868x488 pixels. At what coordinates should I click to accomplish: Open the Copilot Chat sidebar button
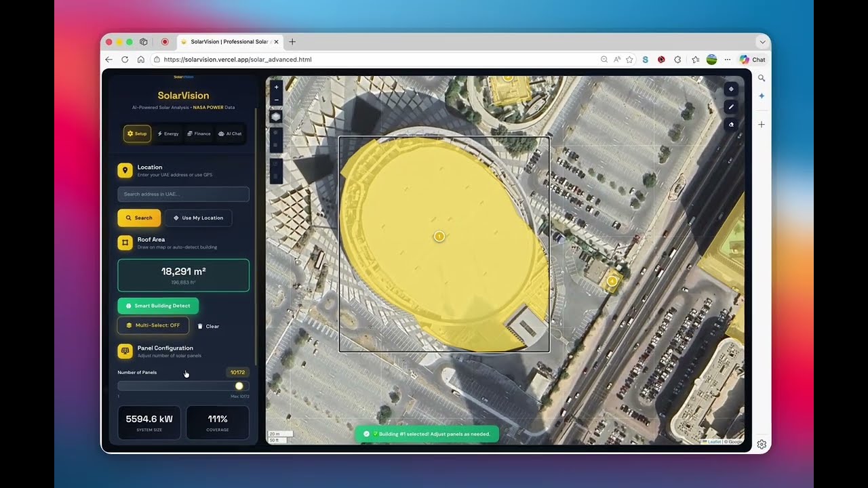753,60
